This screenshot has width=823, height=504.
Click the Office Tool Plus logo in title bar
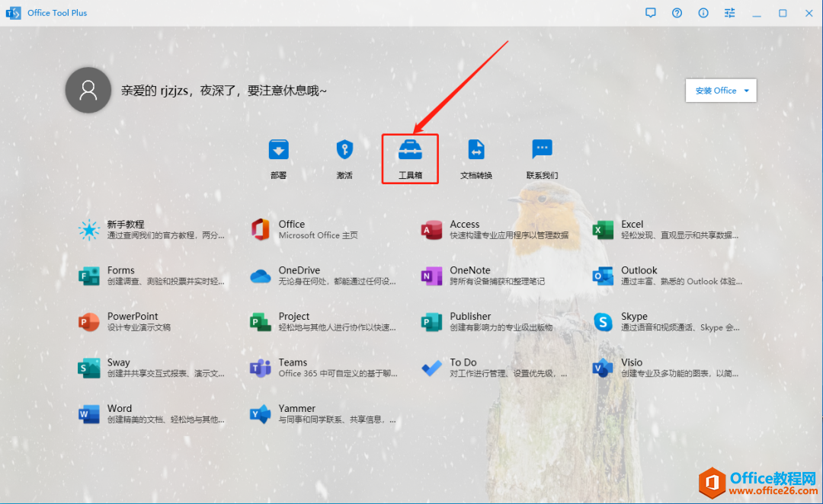(13, 13)
